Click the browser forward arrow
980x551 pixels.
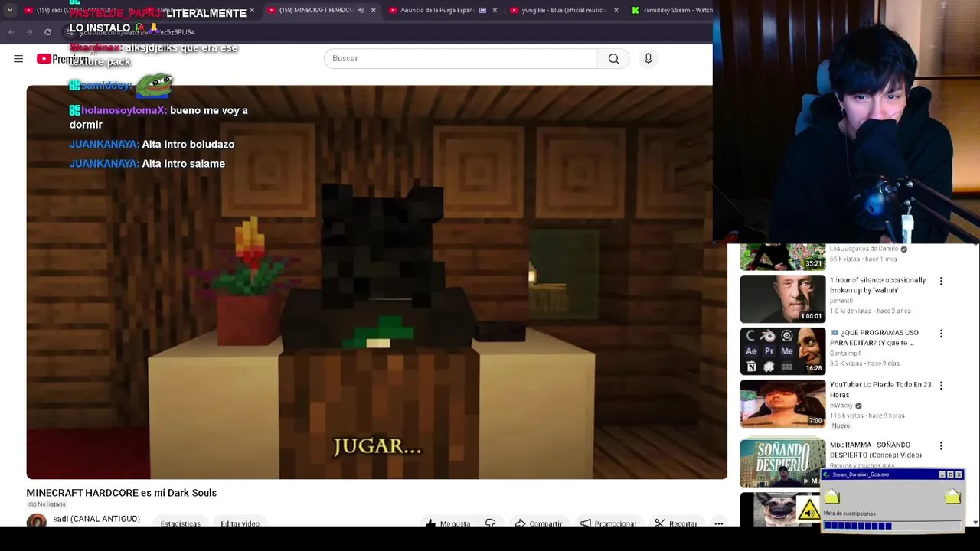(x=29, y=32)
